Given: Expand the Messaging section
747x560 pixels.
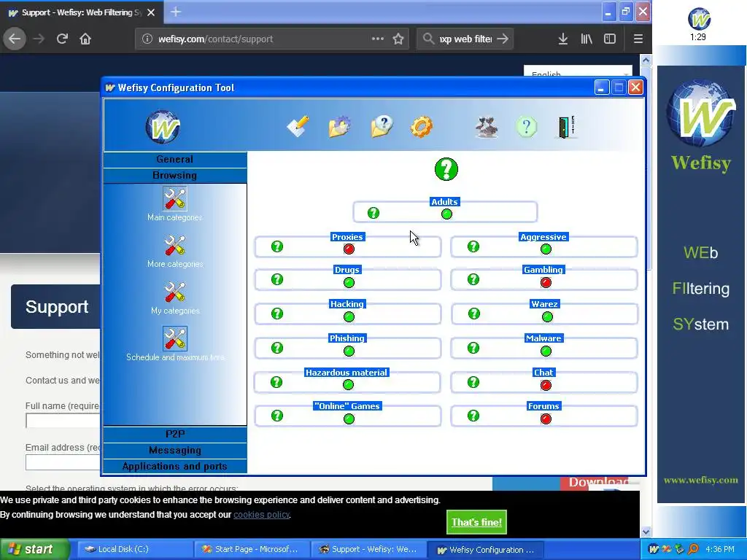Looking at the screenshot, I should (x=175, y=451).
